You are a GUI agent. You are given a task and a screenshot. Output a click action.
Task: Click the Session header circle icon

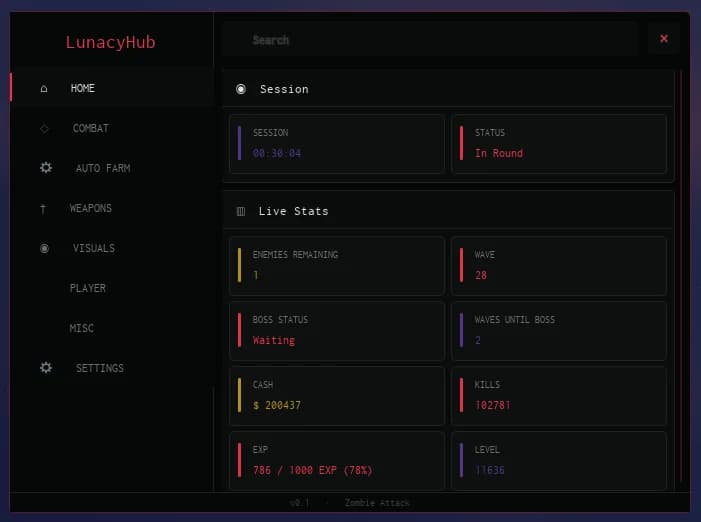coord(241,89)
